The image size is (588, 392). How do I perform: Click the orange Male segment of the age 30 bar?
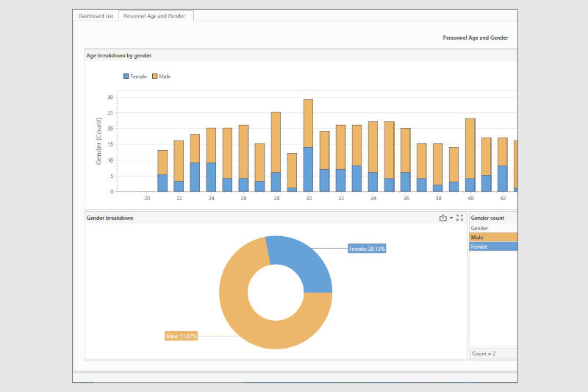[308, 124]
